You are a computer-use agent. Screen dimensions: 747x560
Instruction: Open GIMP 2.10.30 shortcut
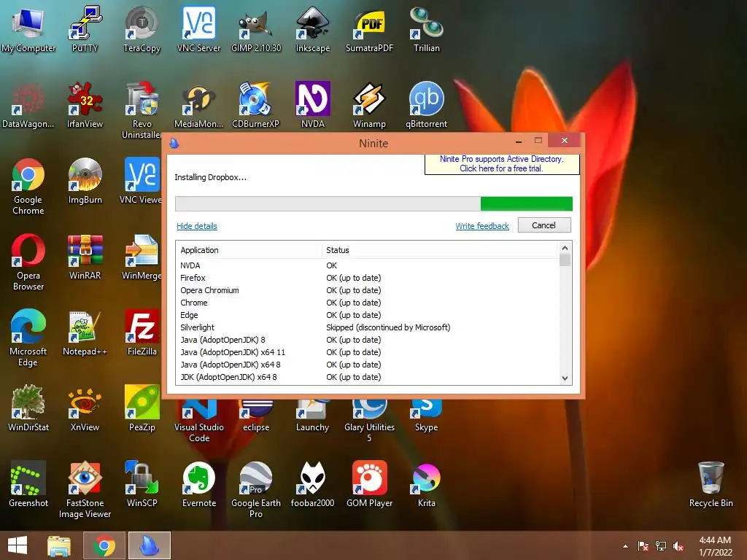(256, 29)
